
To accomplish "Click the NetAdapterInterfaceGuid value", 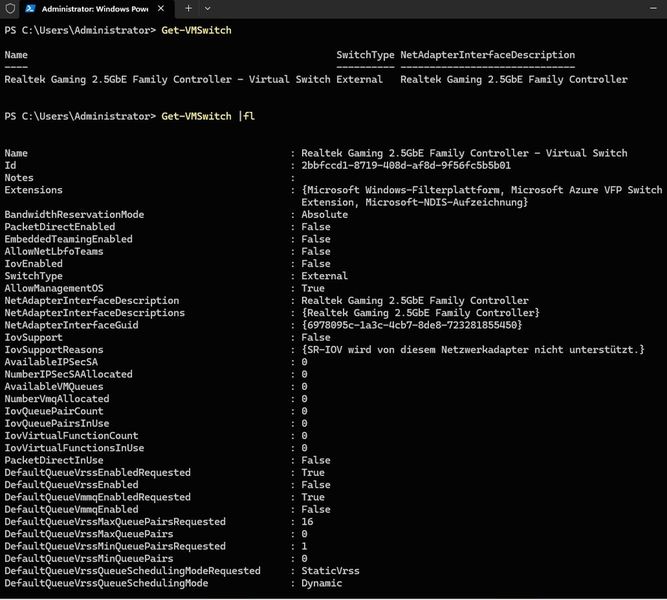I will coord(411,325).
